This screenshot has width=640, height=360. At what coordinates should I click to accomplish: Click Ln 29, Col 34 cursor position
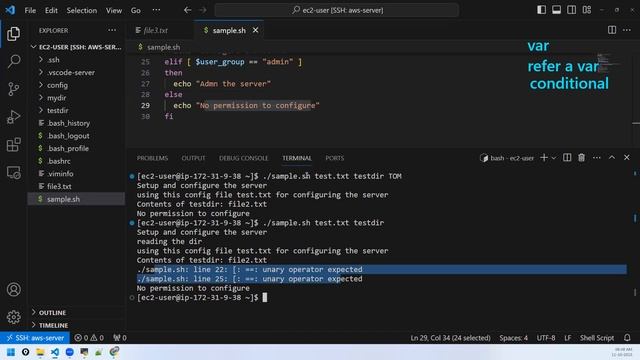tap(450, 338)
